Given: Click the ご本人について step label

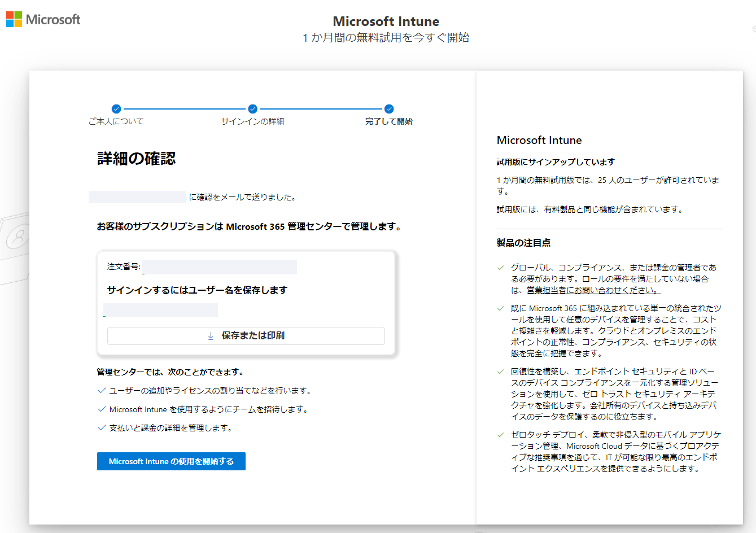Looking at the screenshot, I should (x=116, y=121).
